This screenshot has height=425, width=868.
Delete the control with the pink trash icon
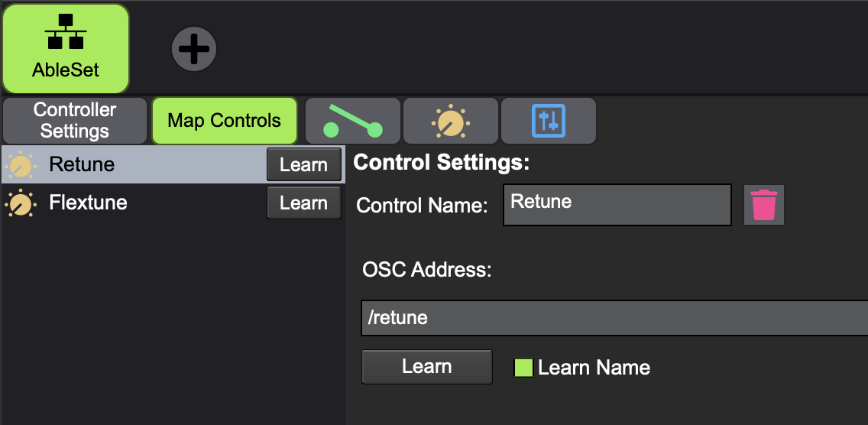click(x=764, y=205)
